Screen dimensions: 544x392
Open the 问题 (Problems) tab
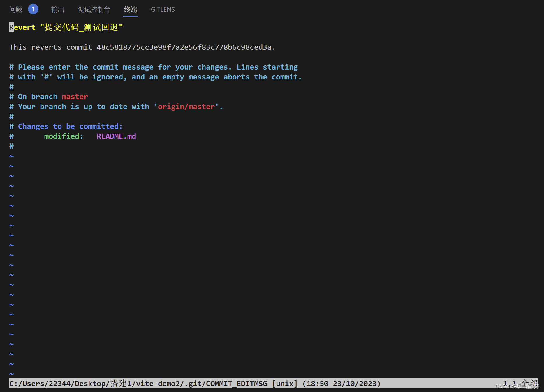pos(16,10)
